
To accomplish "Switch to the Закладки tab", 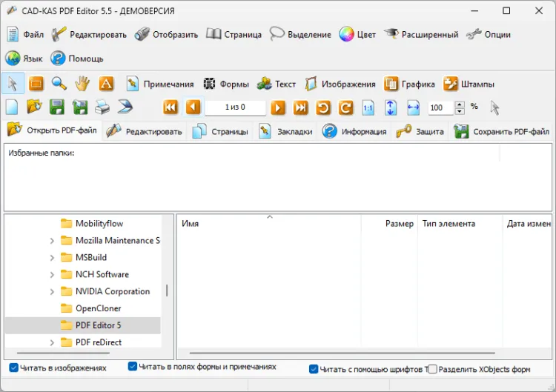I will pos(285,131).
